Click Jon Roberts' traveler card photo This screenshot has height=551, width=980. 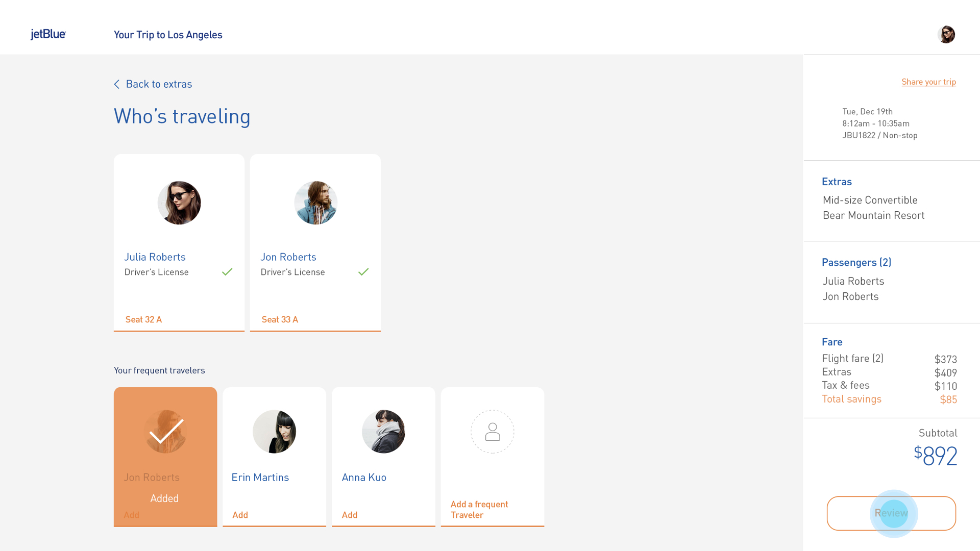pyautogui.click(x=315, y=203)
